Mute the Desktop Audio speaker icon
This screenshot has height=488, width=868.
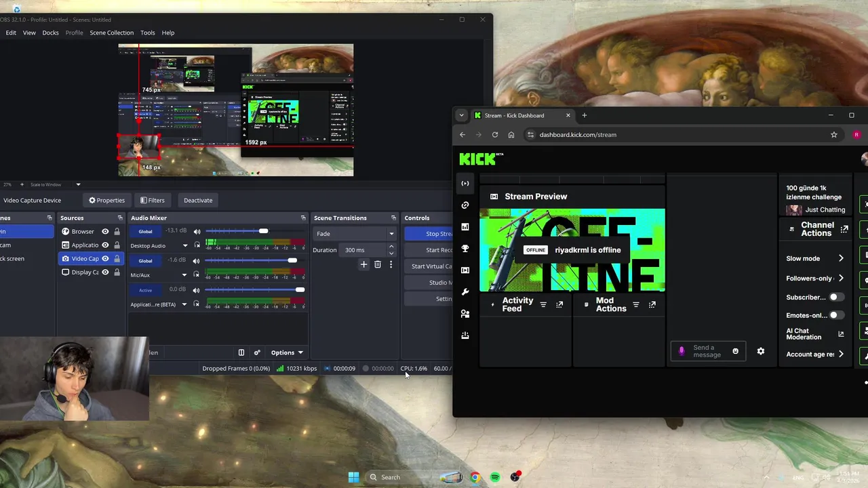click(197, 231)
